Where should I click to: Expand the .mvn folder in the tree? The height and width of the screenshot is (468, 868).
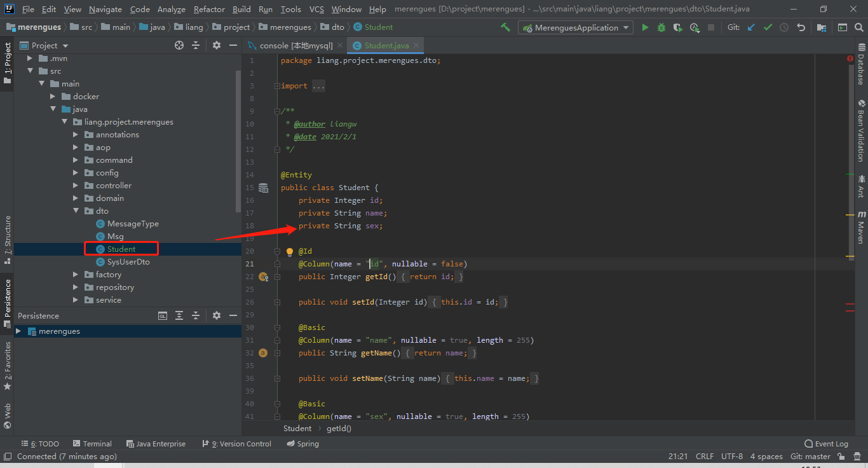(30, 59)
